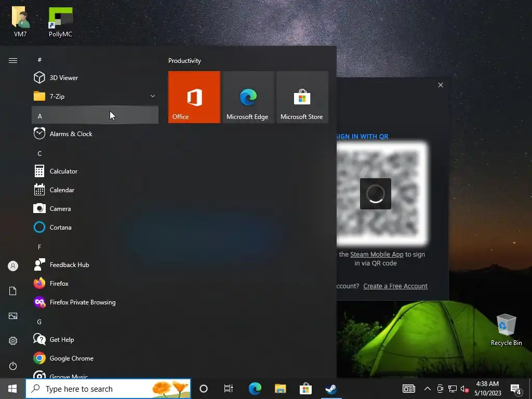This screenshot has height=399, width=532.
Task: Click the taskbar search box
Action: (108, 389)
